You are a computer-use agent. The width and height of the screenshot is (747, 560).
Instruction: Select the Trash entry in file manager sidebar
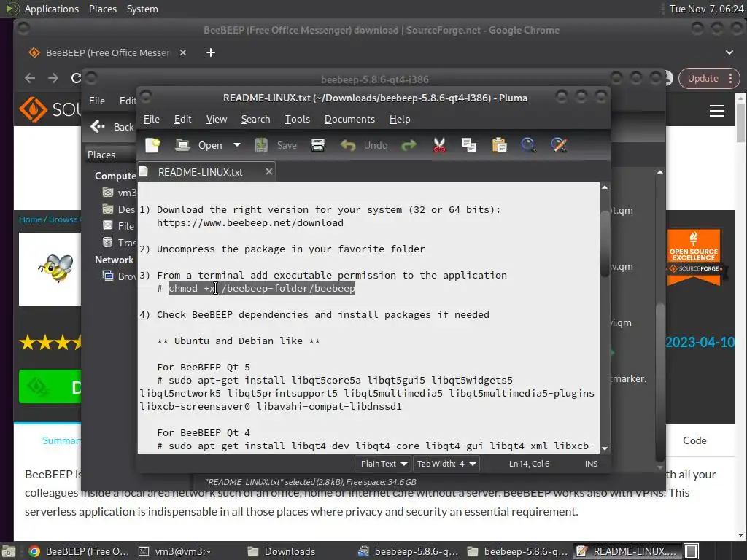pos(120,243)
